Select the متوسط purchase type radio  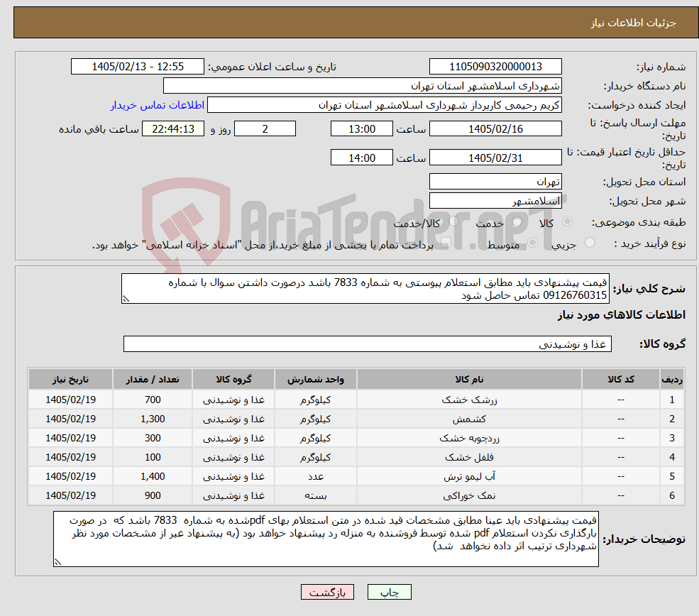coord(533,243)
